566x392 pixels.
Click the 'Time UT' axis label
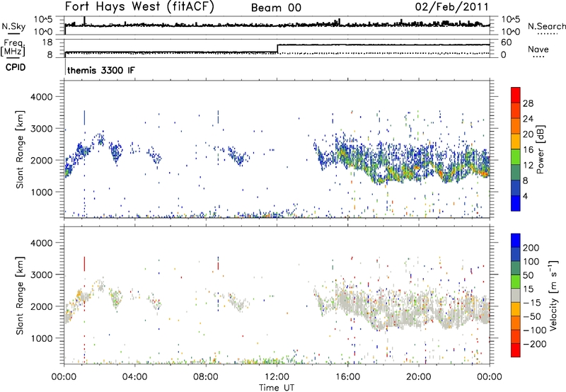(277, 387)
